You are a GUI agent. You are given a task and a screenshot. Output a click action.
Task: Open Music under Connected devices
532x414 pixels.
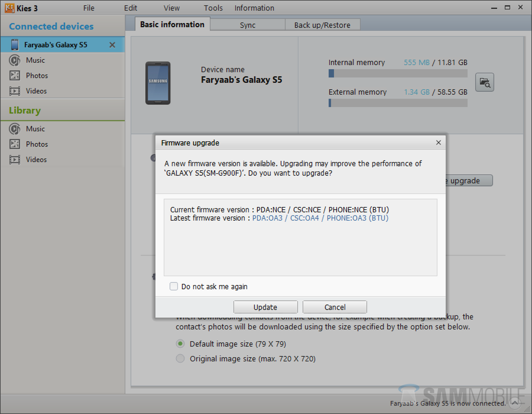click(35, 60)
